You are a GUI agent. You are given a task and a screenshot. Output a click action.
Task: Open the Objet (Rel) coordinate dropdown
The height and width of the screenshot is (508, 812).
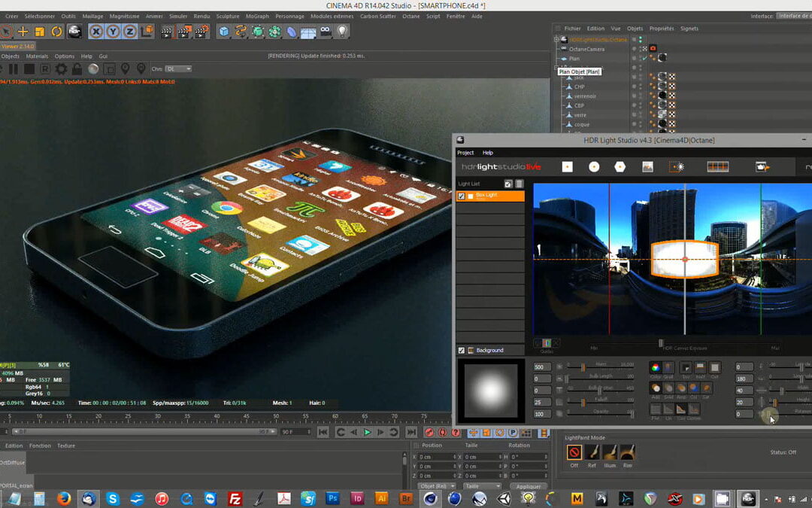pyautogui.click(x=437, y=486)
